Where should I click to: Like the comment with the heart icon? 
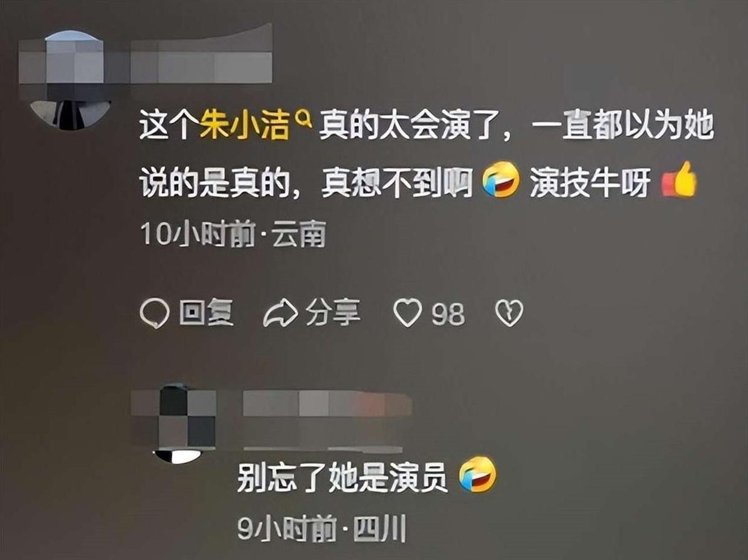point(407,314)
